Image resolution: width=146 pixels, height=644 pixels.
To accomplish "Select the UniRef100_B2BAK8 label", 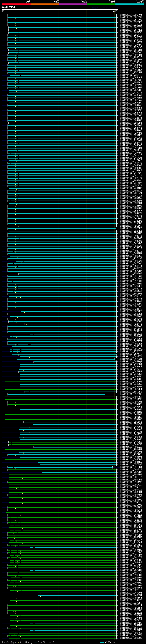I will pos(131,630).
